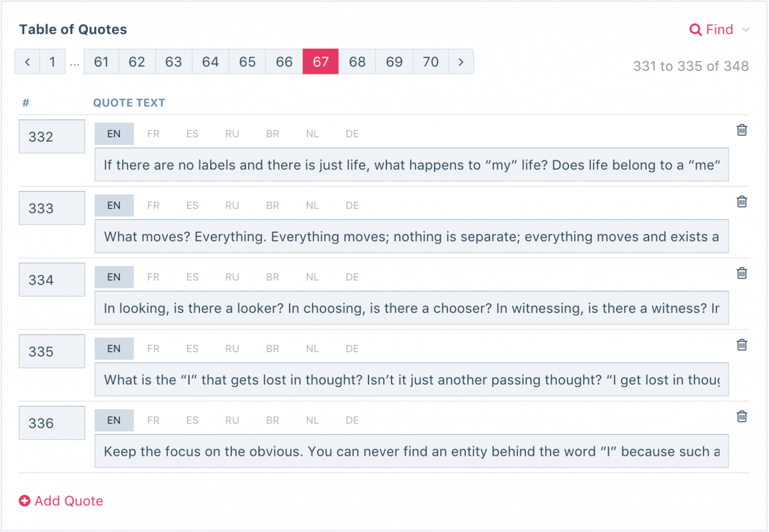
Task: Open page 1 of quotes
Action: (x=53, y=62)
